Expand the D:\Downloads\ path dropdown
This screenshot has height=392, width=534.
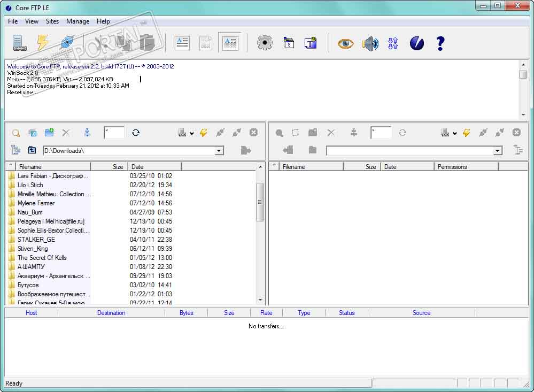(x=219, y=151)
